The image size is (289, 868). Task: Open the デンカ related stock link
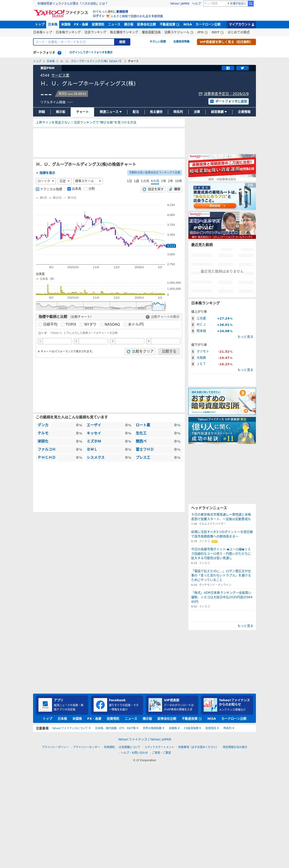43,425
